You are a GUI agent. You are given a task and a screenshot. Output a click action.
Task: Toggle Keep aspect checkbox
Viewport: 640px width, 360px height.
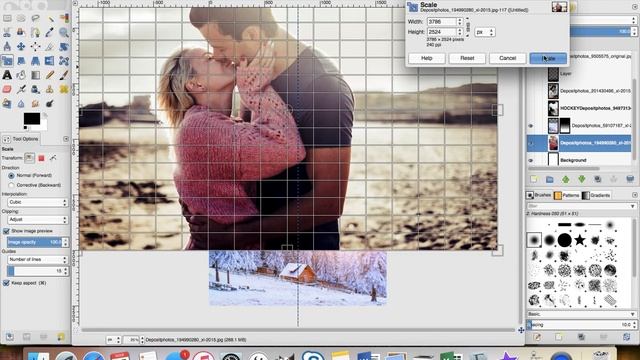coord(6,283)
